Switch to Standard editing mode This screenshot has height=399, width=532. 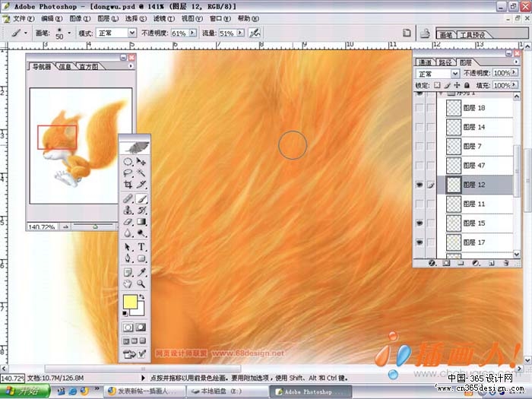click(x=128, y=327)
